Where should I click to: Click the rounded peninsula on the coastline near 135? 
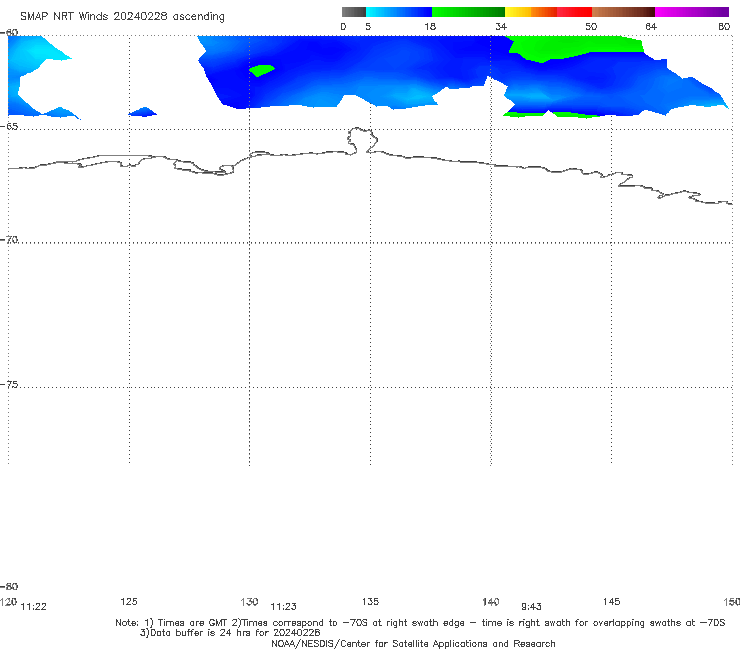362,140
